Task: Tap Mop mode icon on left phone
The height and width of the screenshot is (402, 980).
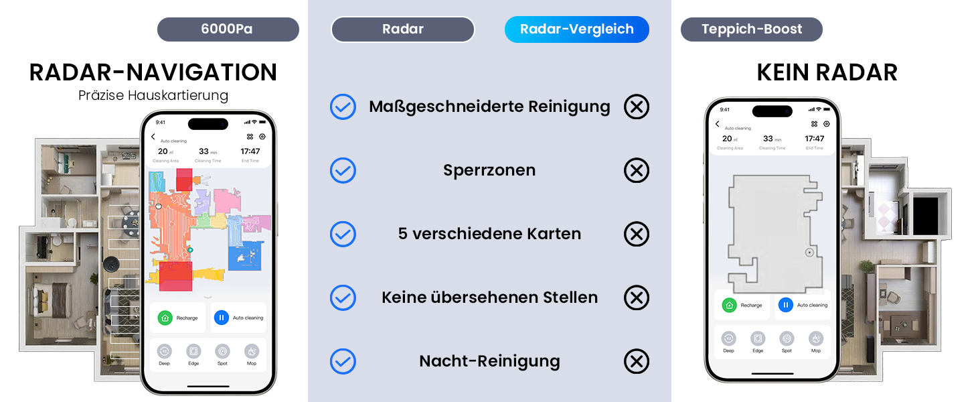Action: pos(252,351)
